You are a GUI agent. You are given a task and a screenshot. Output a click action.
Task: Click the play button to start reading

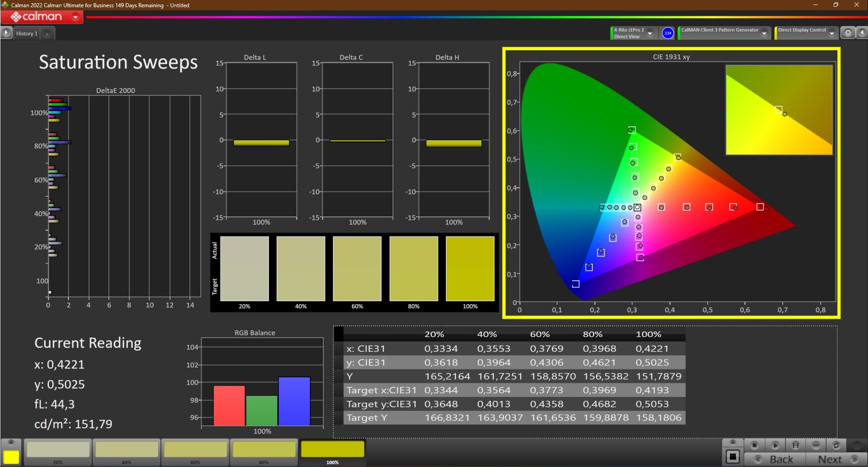tap(775, 445)
